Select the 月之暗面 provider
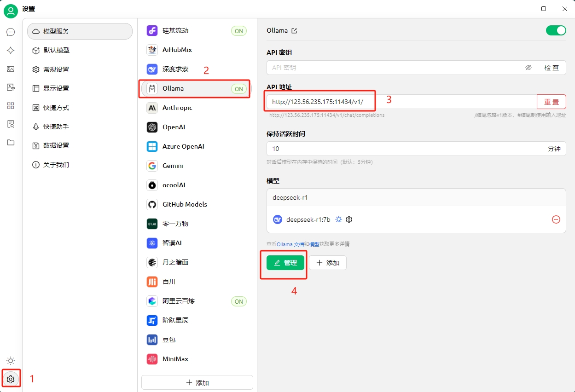This screenshot has height=392, width=575. point(197,262)
